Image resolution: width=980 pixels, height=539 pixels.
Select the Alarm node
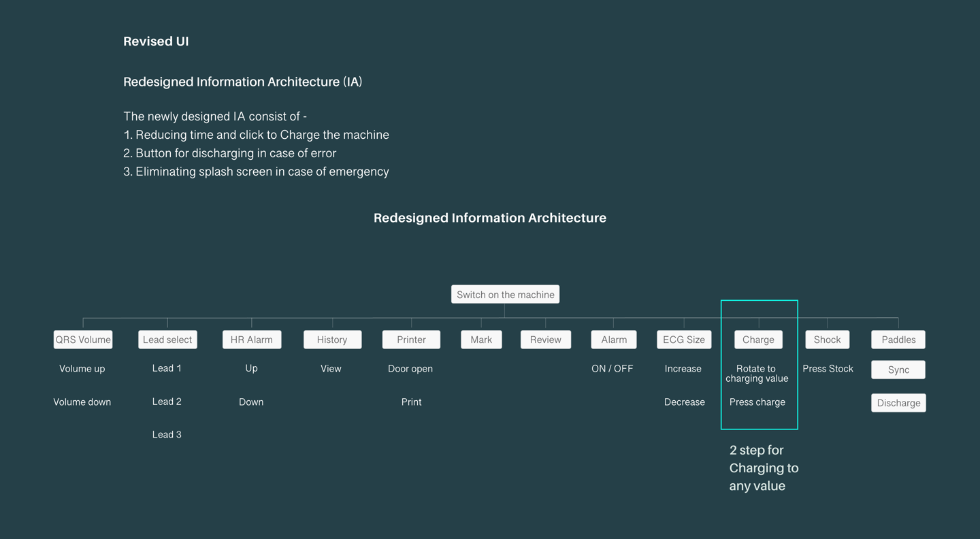pyautogui.click(x=614, y=340)
